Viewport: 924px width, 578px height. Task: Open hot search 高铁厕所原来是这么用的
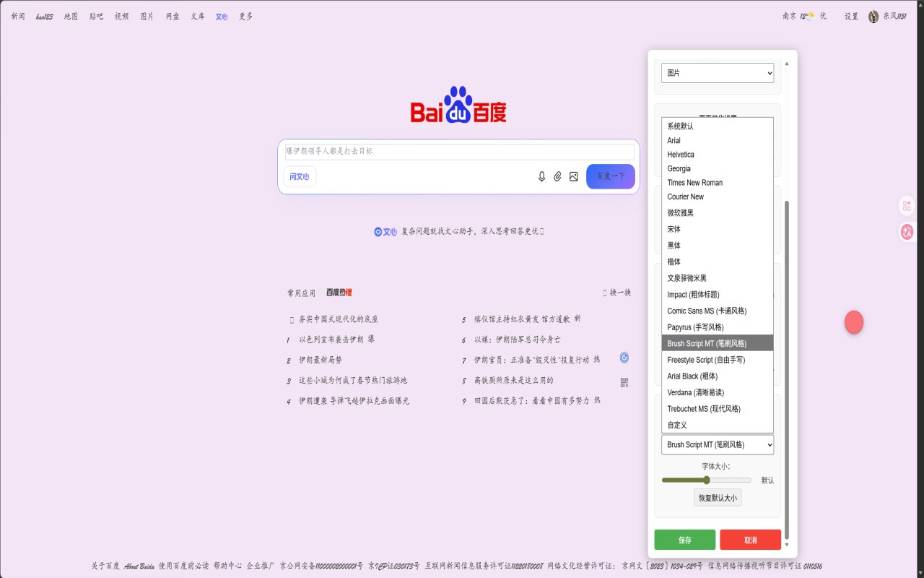pyautogui.click(x=514, y=380)
